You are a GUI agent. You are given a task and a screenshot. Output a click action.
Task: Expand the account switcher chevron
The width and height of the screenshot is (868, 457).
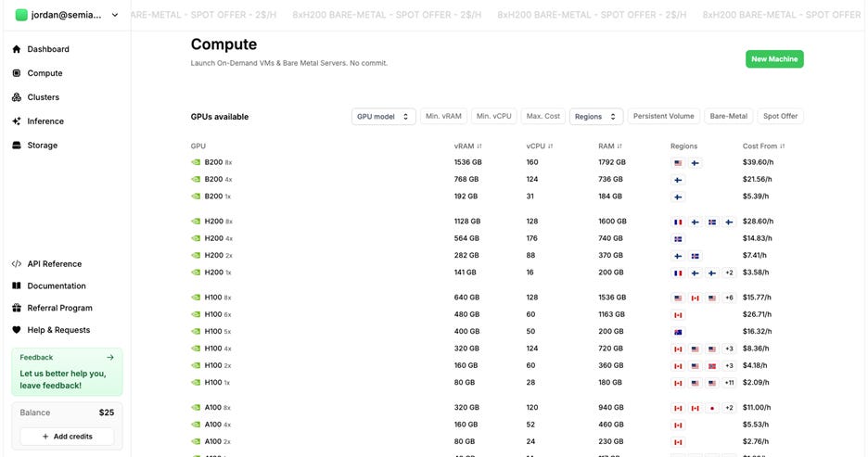[115, 15]
